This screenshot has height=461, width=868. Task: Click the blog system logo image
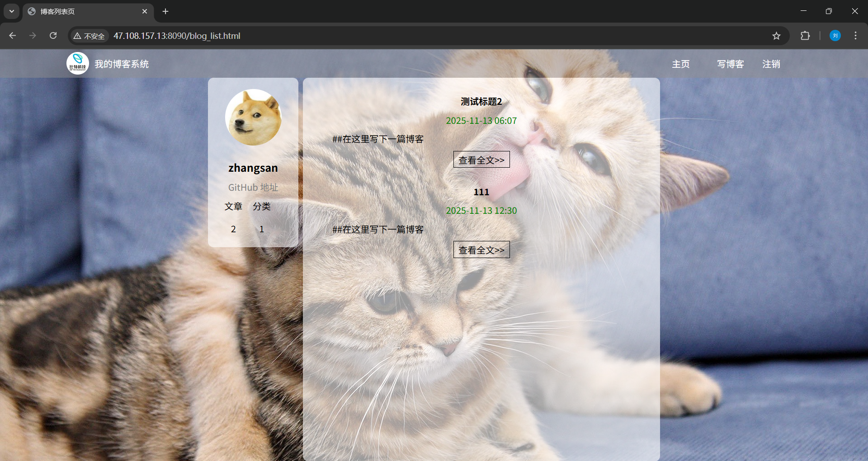(78, 64)
